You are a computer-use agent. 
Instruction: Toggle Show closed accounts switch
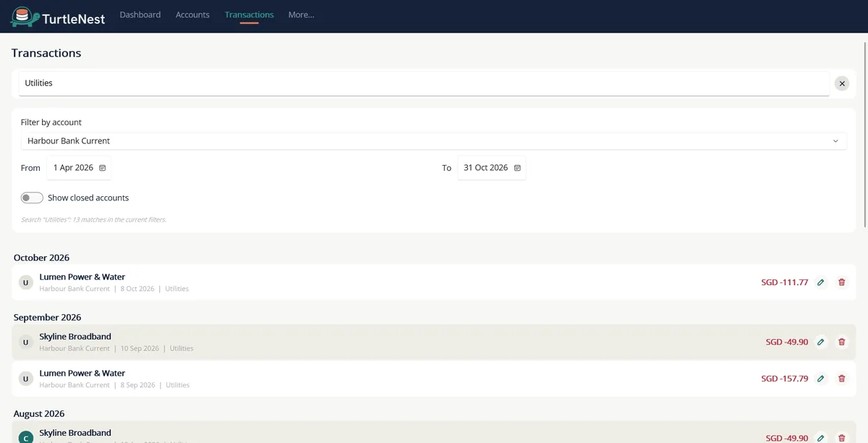[x=32, y=198]
